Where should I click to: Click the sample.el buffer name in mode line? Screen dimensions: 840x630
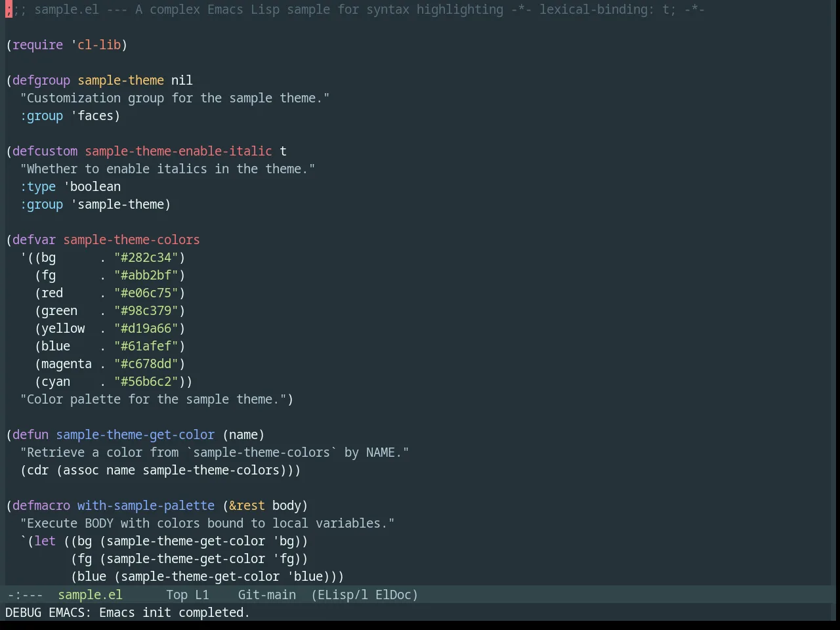click(90, 595)
